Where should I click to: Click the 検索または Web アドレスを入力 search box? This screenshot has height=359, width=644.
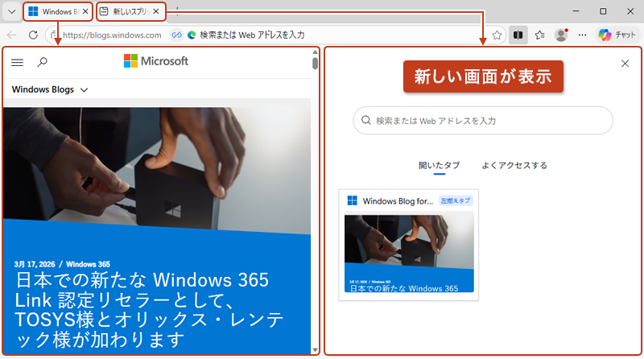(x=483, y=121)
